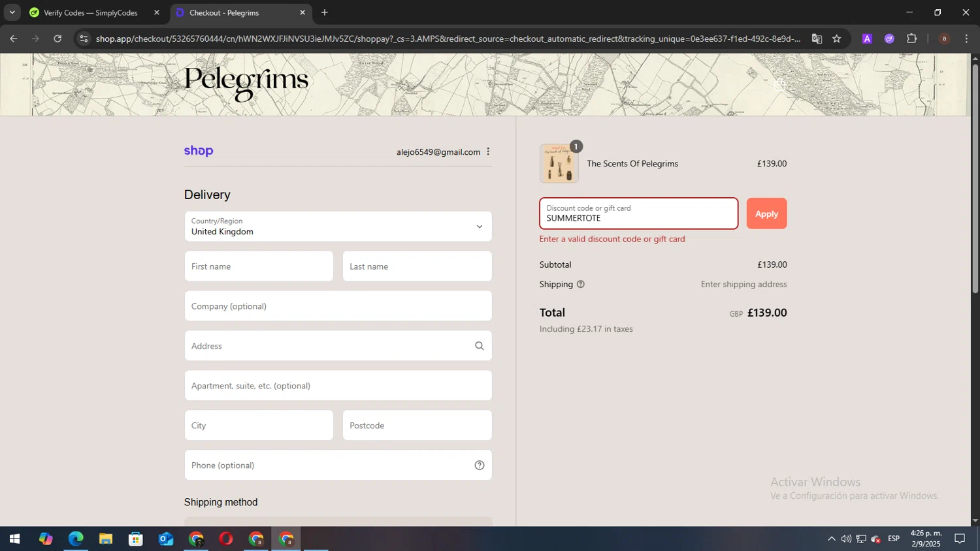This screenshot has width=980, height=551.
Task: Reload the current page
Action: pos(57,39)
